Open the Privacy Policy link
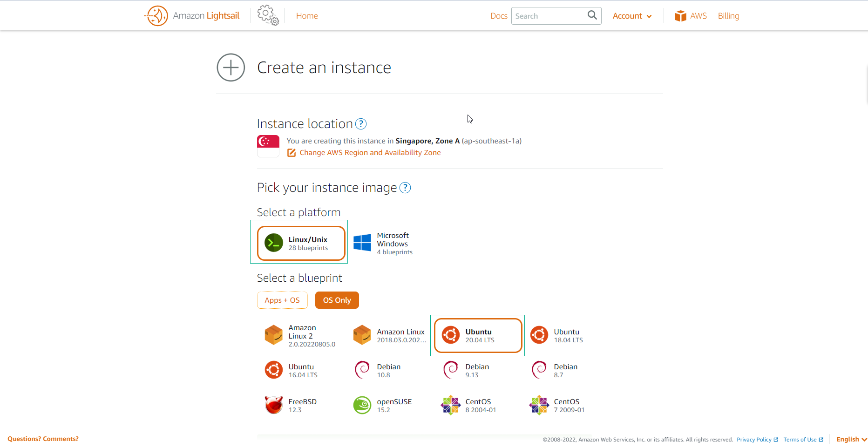The image size is (868, 448). pos(754,440)
